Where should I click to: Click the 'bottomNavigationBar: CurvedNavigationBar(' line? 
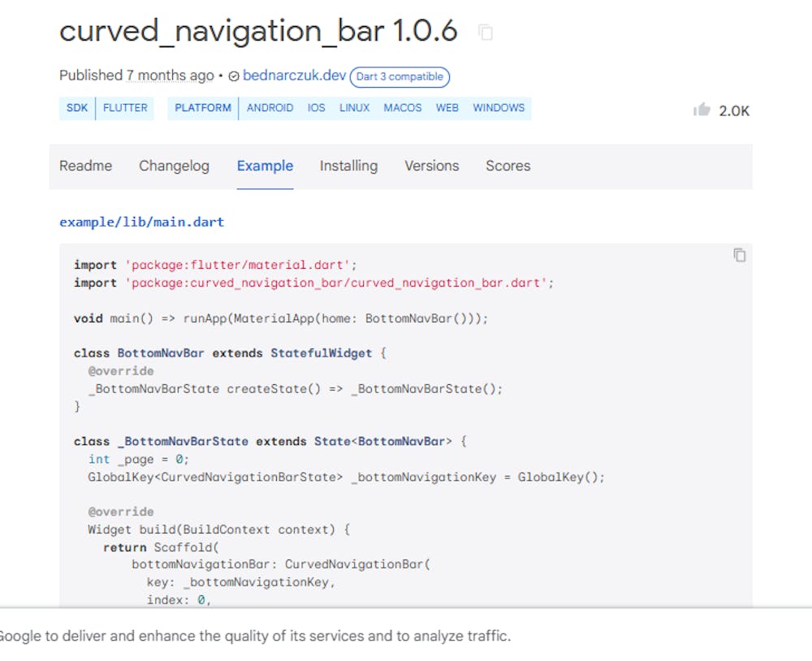click(x=281, y=564)
